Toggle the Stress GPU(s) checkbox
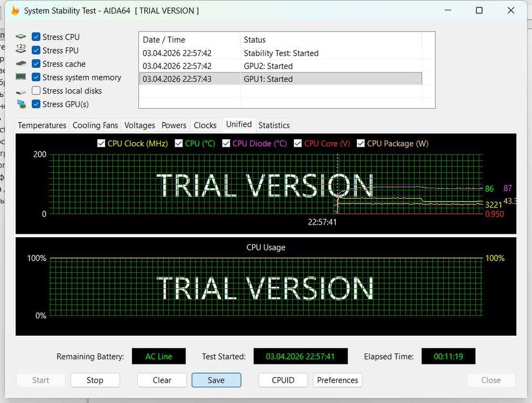 tap(36, 104)
